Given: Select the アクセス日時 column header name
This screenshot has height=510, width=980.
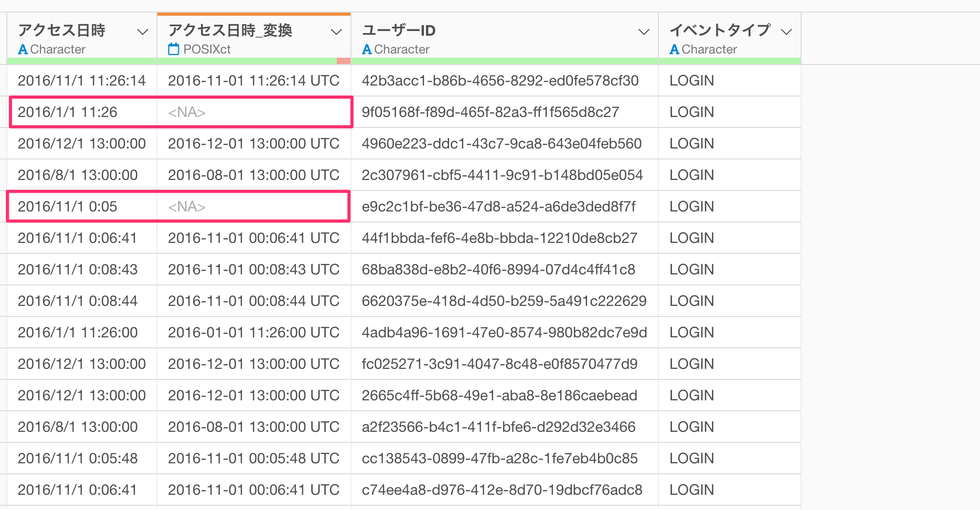Looking at the screenshot, I should tap(62, 30).
